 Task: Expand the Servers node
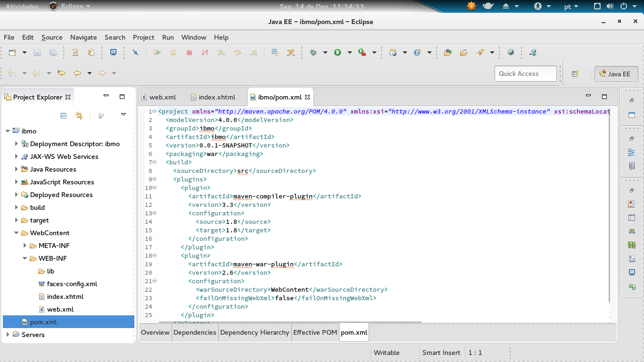click(x=8, y=335)
